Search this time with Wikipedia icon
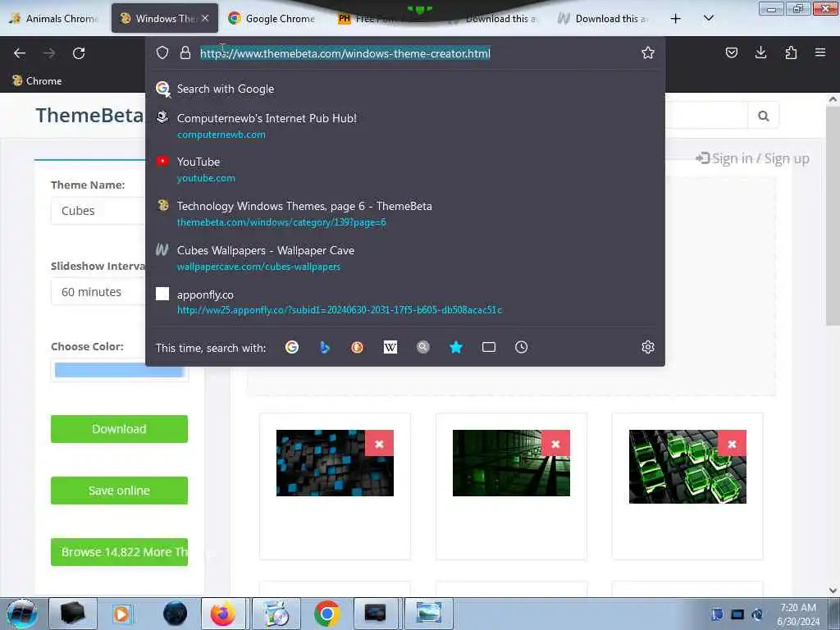Image resolution: width=840 pixels, height=630 pixels. (x=390, y=347)
